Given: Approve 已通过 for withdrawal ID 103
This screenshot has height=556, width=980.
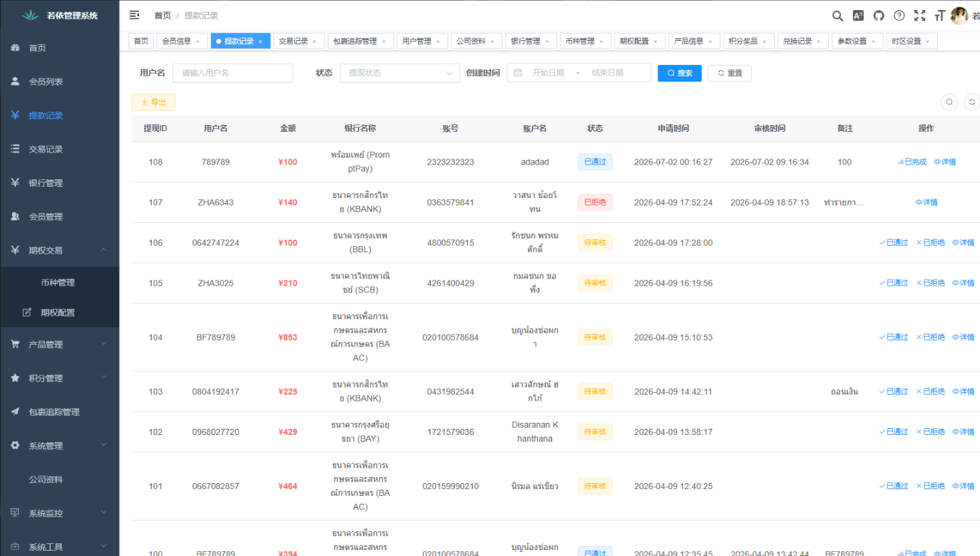Looking at the screenshot, I should [x=894, y=391].
